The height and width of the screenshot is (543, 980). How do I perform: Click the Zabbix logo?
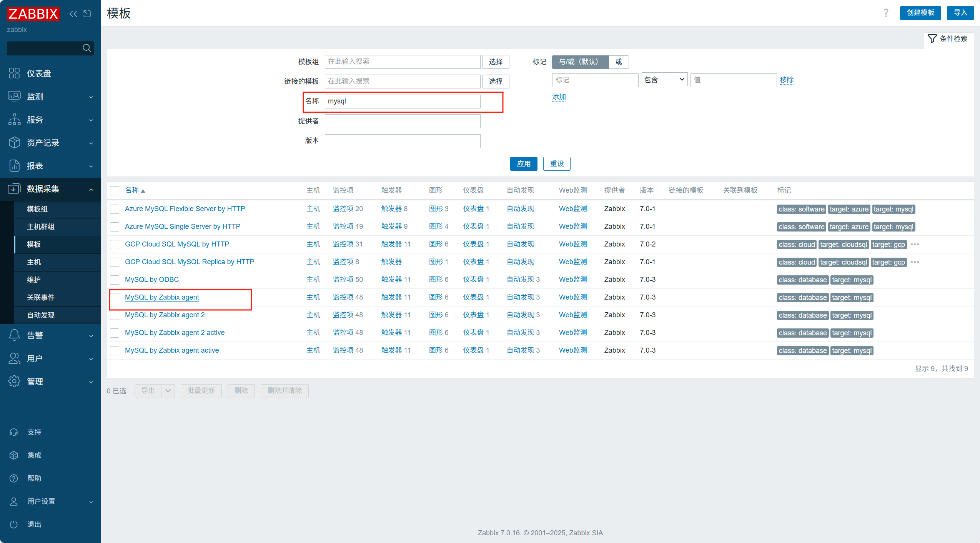(33, 14)
